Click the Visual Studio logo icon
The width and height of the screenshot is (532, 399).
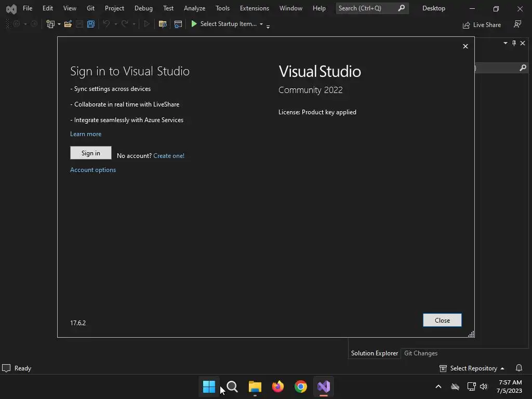(11, 9)
